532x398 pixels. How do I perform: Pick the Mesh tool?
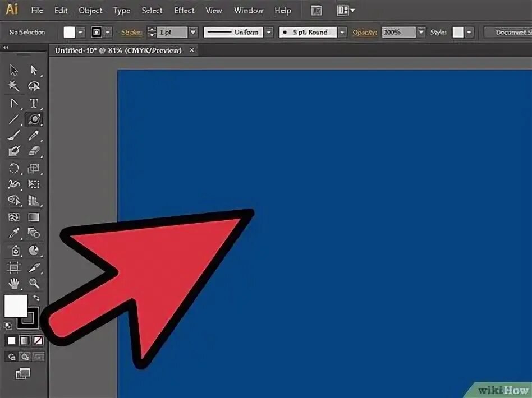[14, 217]
